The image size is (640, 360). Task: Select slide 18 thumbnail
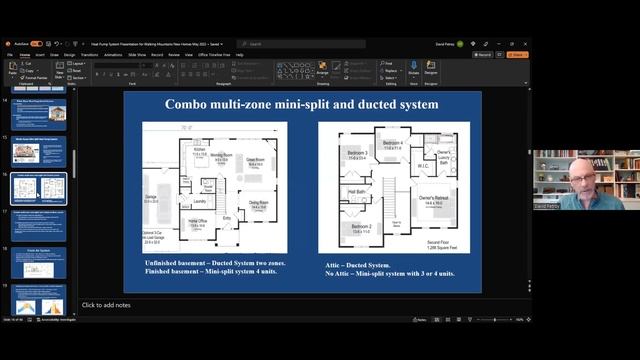pos(39,263)
